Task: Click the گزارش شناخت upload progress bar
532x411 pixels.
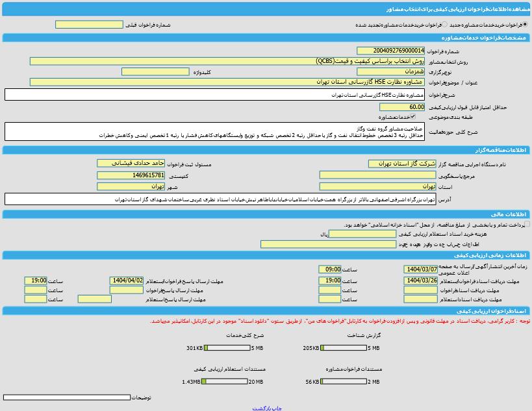Action: point(344,348)
